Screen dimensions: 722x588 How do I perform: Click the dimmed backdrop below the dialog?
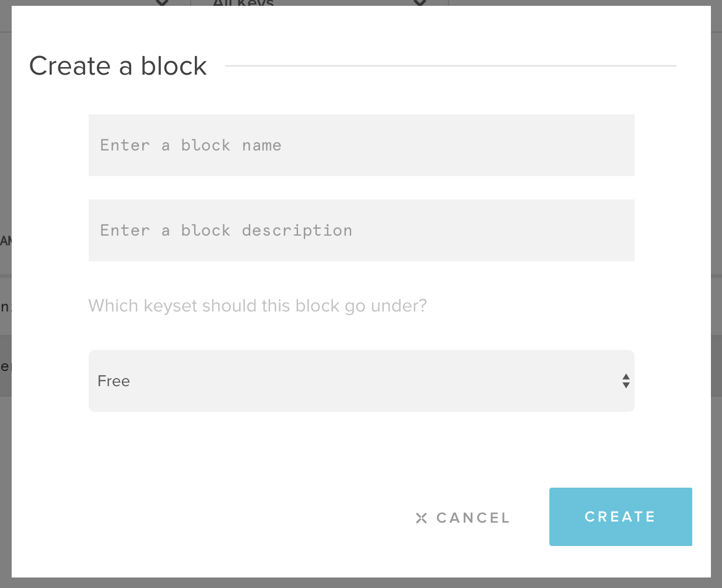tap(361, 583)
